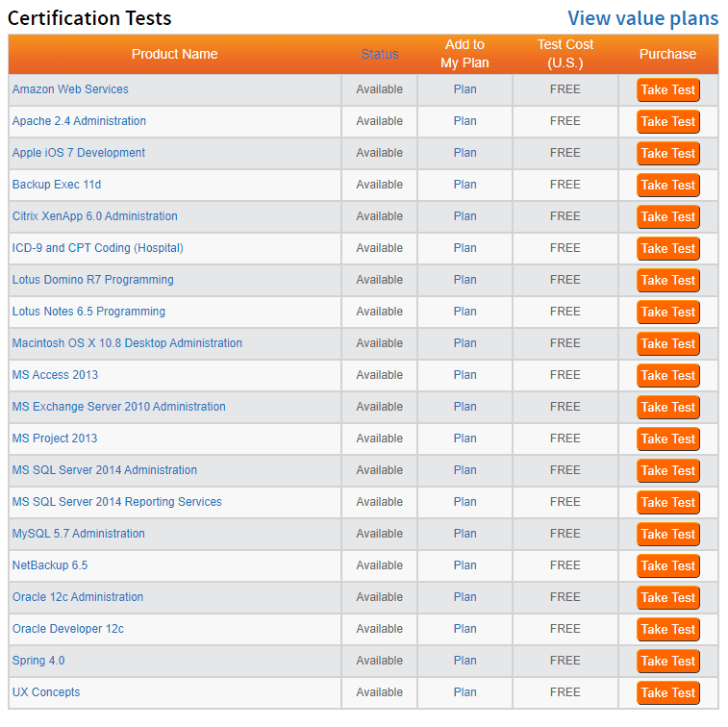The image size is (728, 727).
Task: Add Citrix XenApp 6.0 to plan
Action: [464, 215]
